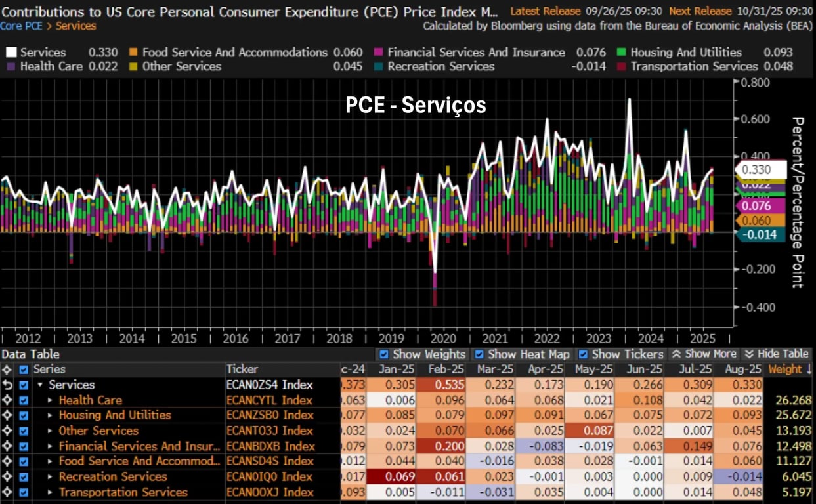Toggle the Show Tickers checkbox
The height and width of the screenshot is (504, 816).
(584, 354)
